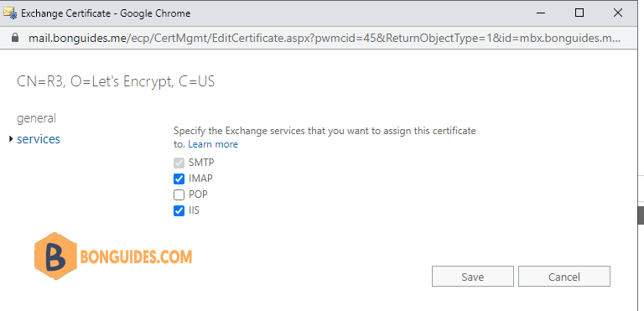
Task: Uncheck the IIS service checkbox
Action: pos(179,210)
